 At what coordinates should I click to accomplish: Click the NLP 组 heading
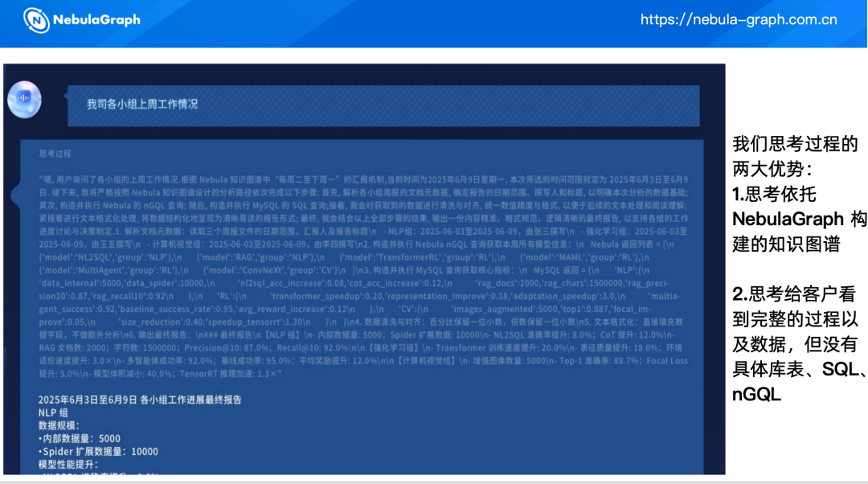click(x=53, y=412)
